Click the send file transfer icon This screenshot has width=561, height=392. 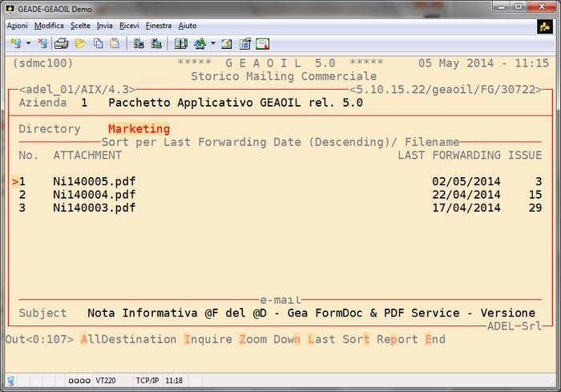139,43
